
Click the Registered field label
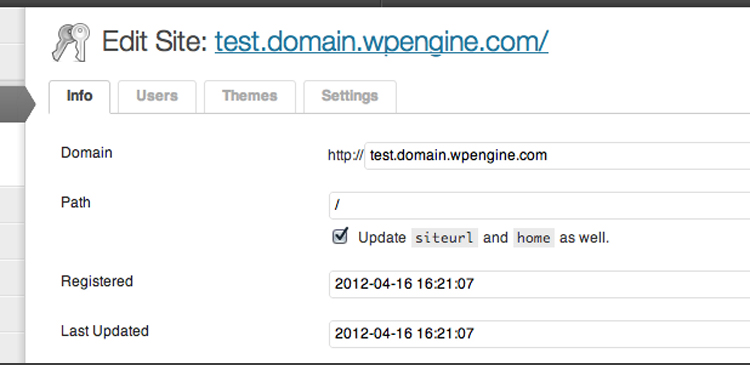97,282
